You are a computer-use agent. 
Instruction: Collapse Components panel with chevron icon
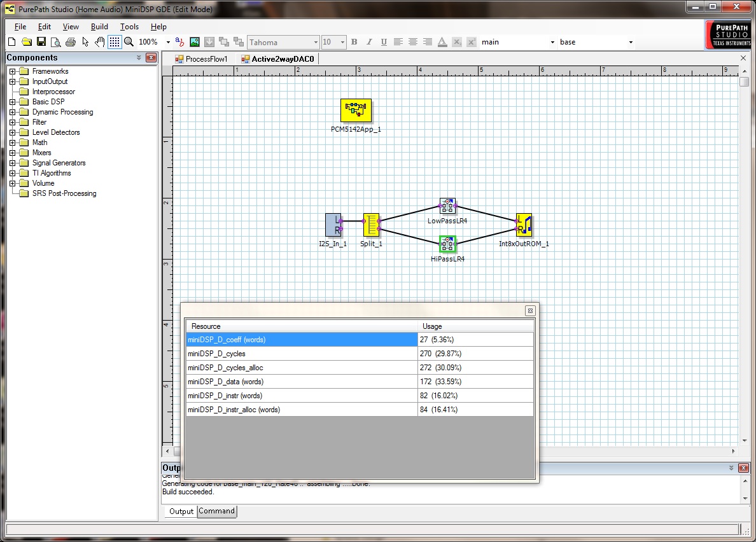tap(139, 57)
